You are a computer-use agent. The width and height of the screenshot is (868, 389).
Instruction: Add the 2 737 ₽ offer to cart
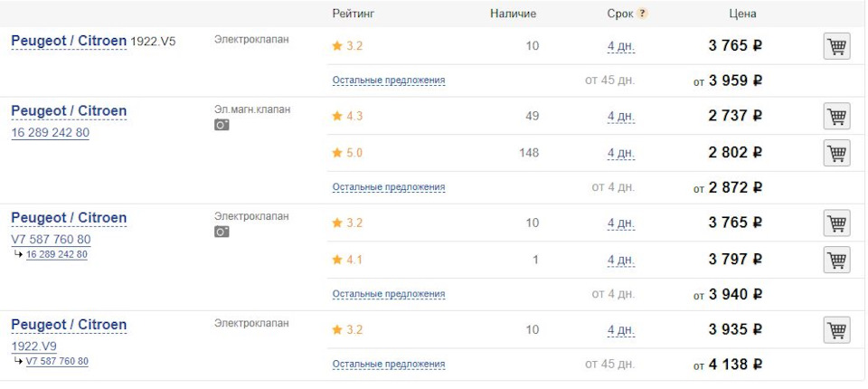836,117
